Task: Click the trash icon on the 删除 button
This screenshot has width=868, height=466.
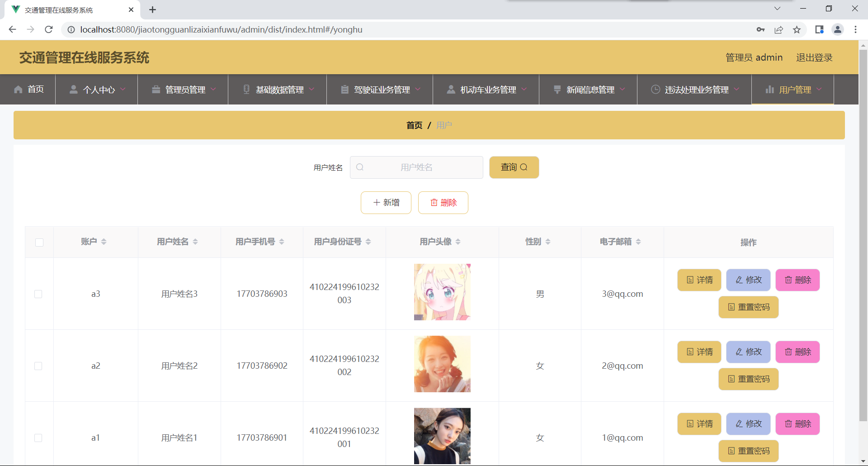Action: tap(435, 202)
